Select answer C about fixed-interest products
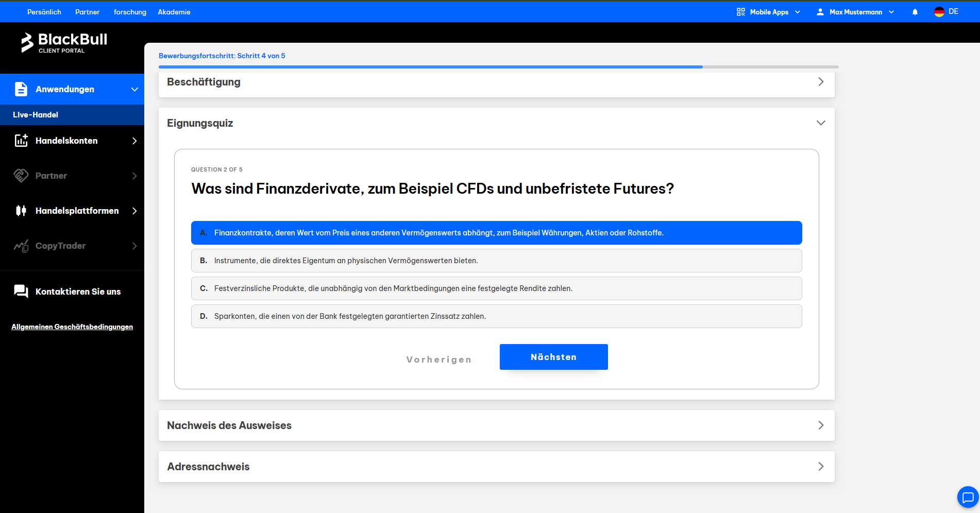Image resolution: width=980 pixels, height=513 pixels. tap(496, 288)
